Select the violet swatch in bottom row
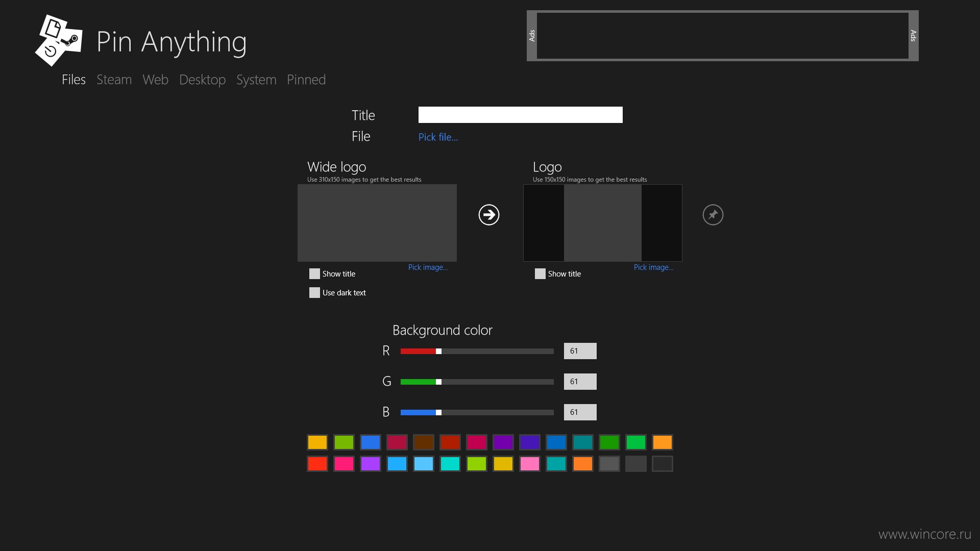 pyautogui.click(x=371, y=464)
